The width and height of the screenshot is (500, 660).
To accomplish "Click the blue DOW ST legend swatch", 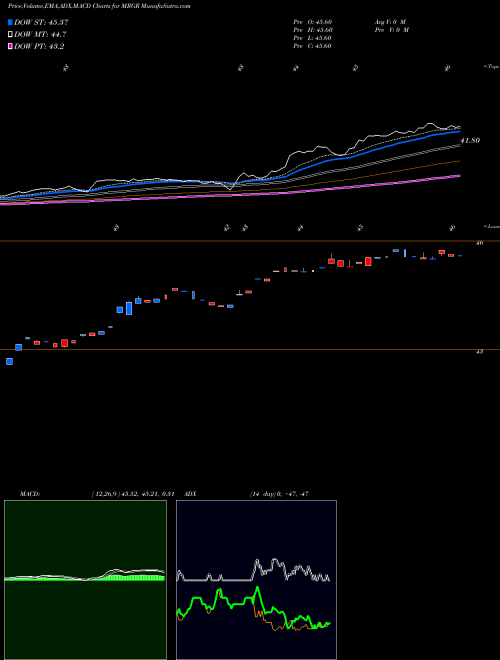I will coord(10,22).
